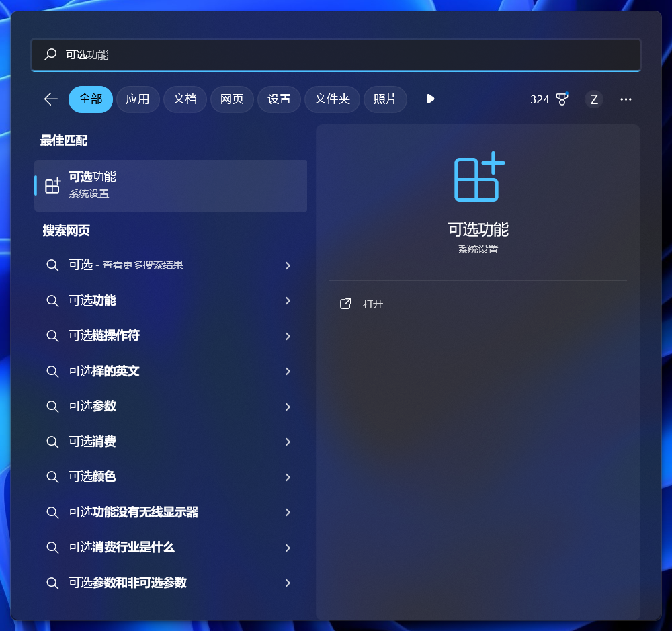Search the web for 可选消费行业是什么
The image size is (672, 631).
122,548
